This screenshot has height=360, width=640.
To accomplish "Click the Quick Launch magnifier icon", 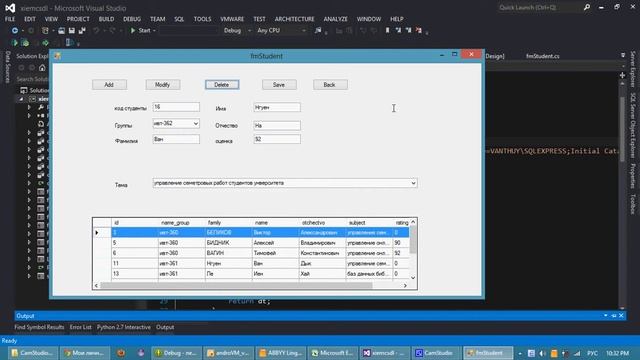I will point(587,7).
